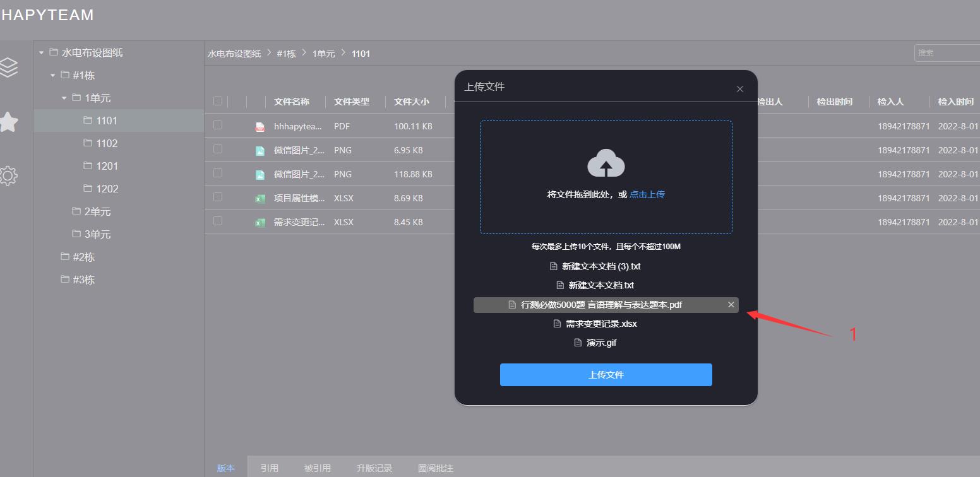
Task: Click the 搜索 search field
Action: point(947,53)
